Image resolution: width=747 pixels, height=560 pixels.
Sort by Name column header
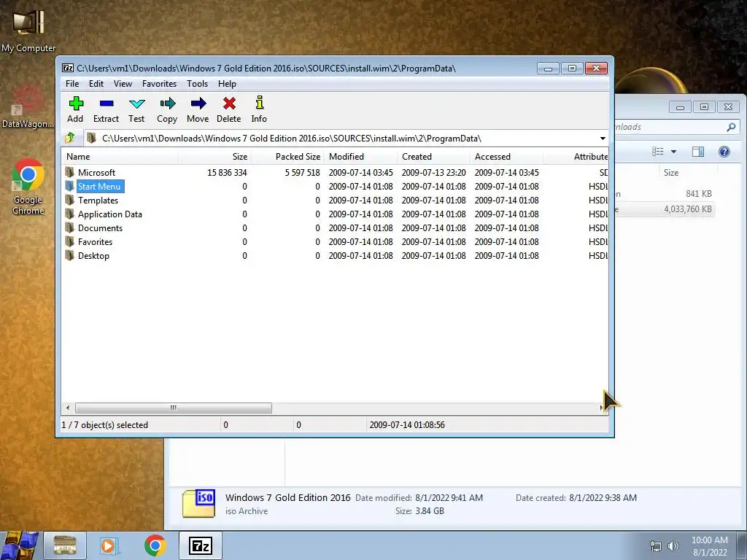(x=120, y=156)
